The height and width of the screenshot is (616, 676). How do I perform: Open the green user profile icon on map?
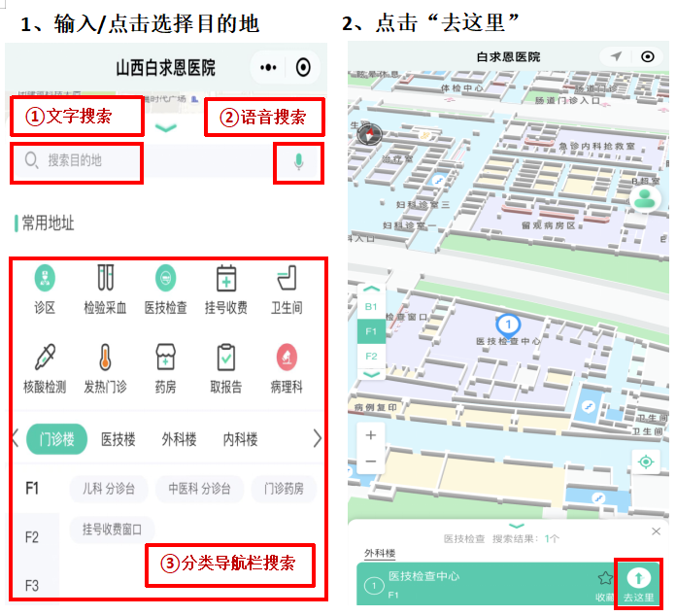(x=645, y=199)
